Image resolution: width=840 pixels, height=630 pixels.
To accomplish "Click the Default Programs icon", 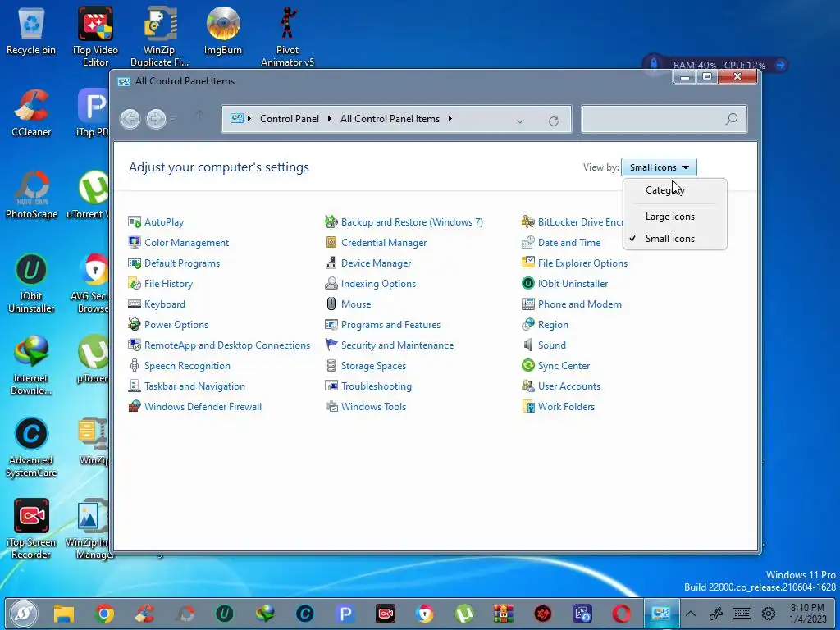I will 134,263.
